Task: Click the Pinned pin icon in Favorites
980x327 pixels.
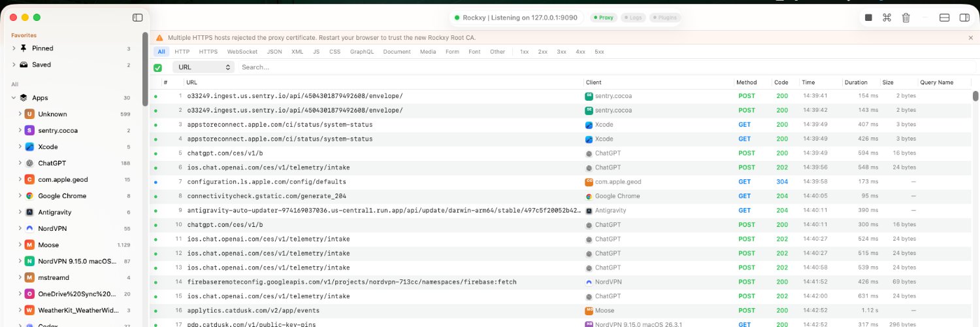Action: pos(24,48)
